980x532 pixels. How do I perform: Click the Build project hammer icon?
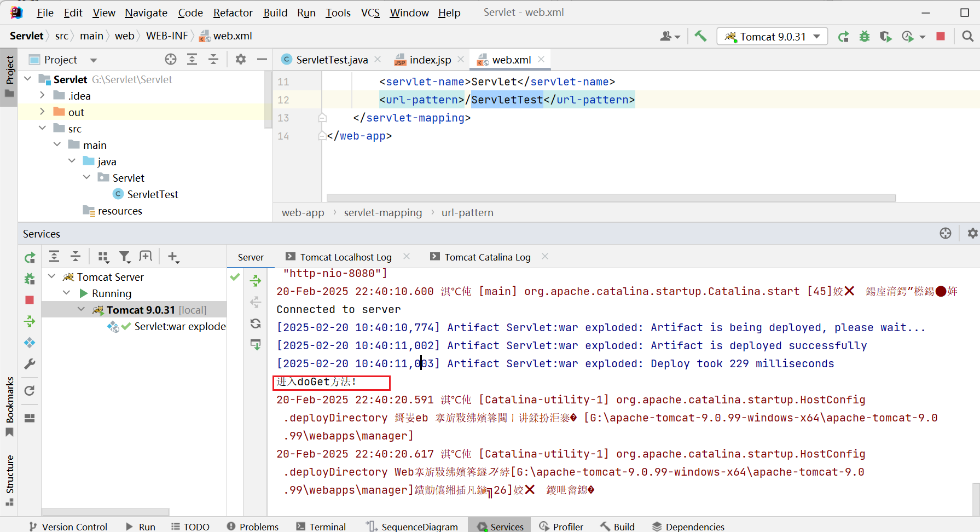(x=700, y=36)
